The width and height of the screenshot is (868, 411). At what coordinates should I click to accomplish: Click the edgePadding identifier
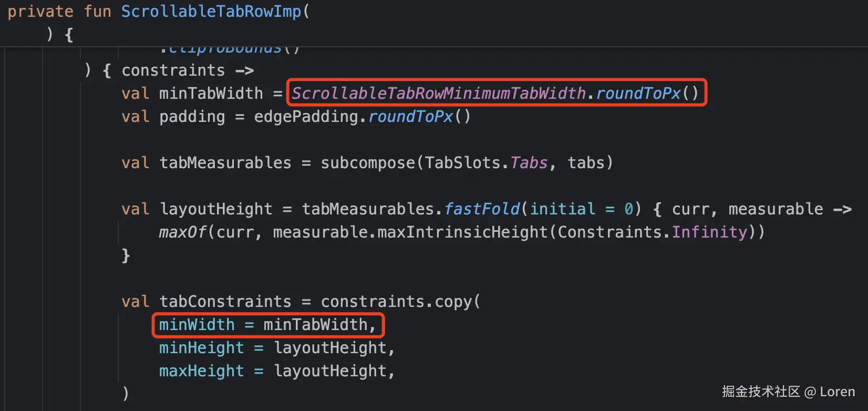[306, 117]
